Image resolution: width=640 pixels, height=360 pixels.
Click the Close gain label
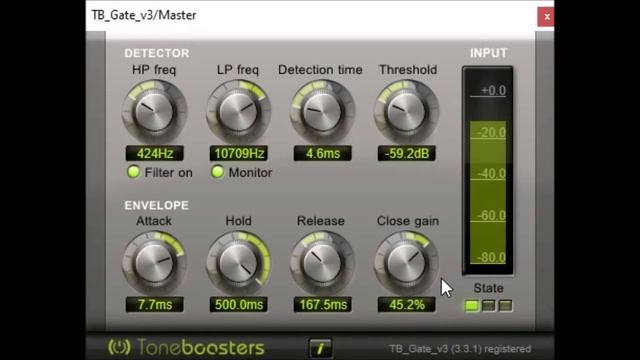pyautogui.click(x=408, y=221)
